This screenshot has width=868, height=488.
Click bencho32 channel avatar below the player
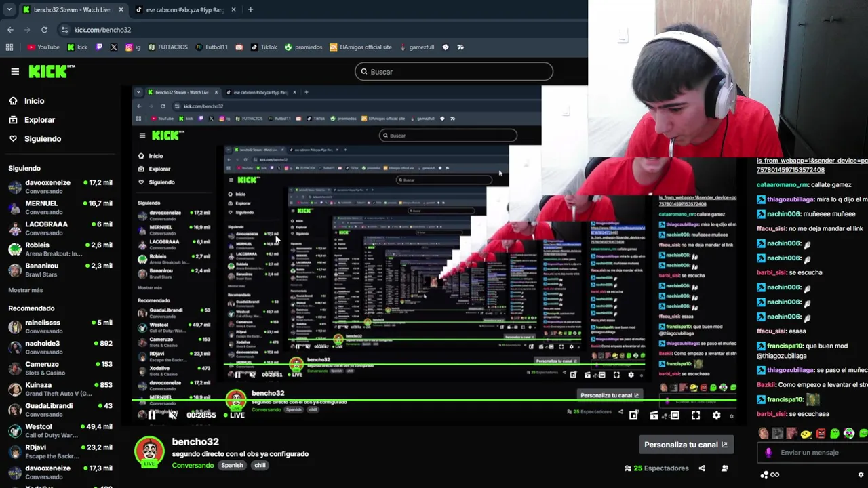coord(149,451)
